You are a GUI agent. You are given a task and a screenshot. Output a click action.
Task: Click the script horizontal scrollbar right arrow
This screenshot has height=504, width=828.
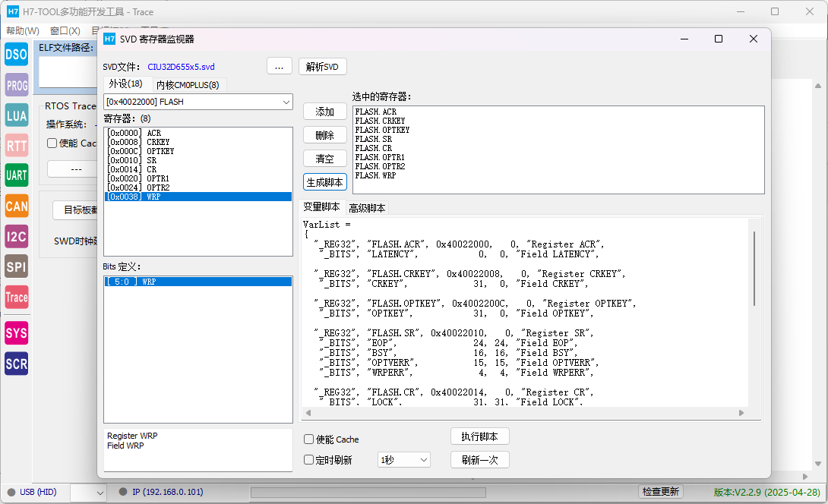(x=741, y=413)
